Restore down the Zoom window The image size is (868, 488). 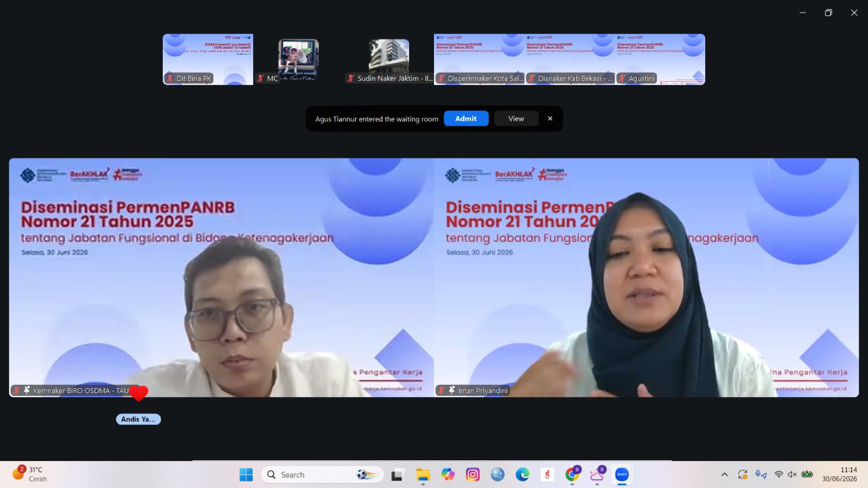click(828, 12)
